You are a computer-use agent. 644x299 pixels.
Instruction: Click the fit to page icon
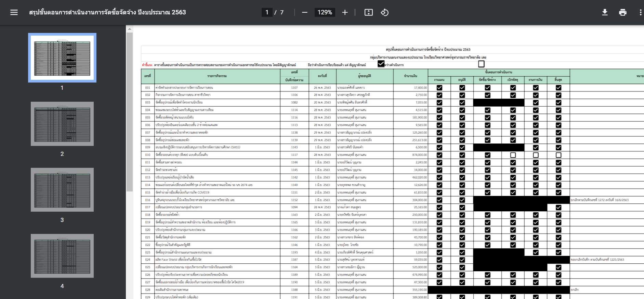click(x=368, y=12)
